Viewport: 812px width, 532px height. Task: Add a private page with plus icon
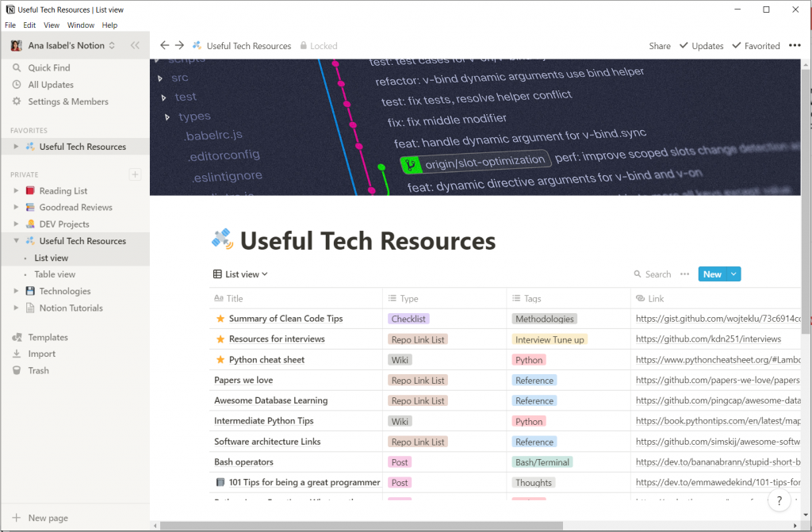pyautogui.click(x=135, y=174)
